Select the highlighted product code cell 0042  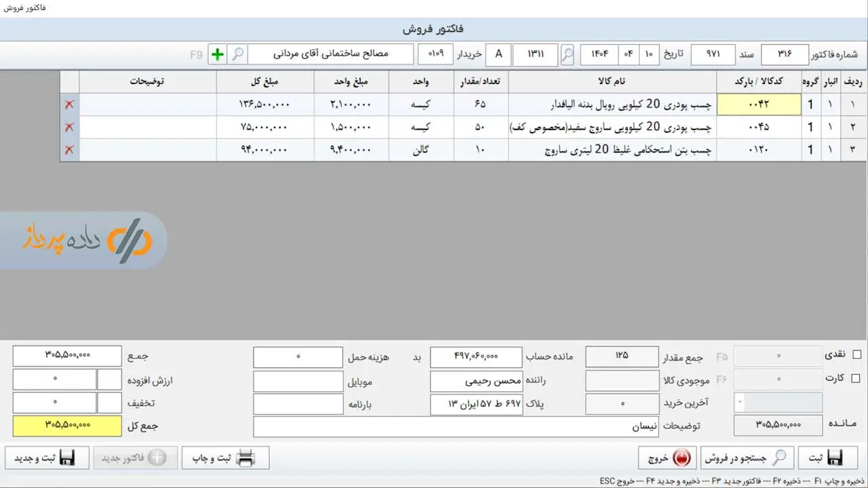759,104
